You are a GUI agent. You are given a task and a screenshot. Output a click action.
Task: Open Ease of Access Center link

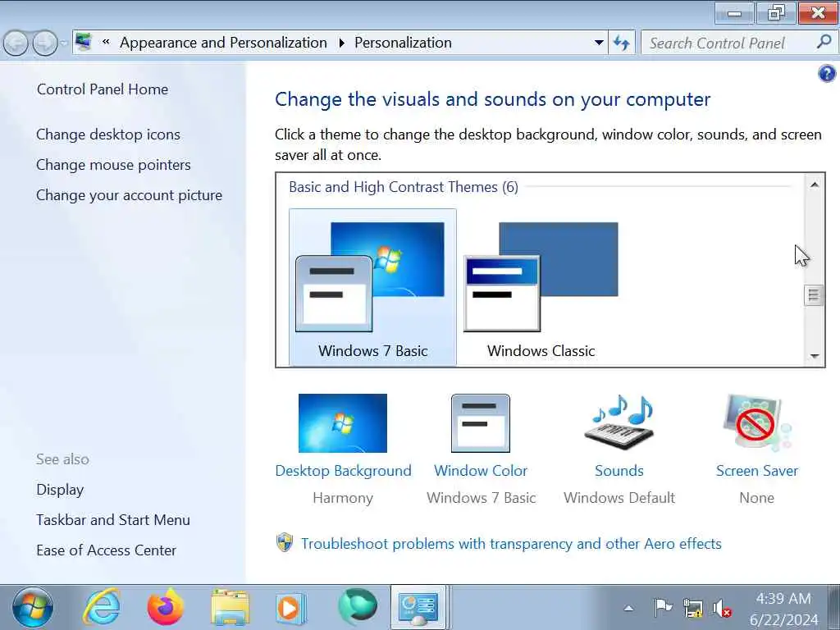tap(106, 550)
